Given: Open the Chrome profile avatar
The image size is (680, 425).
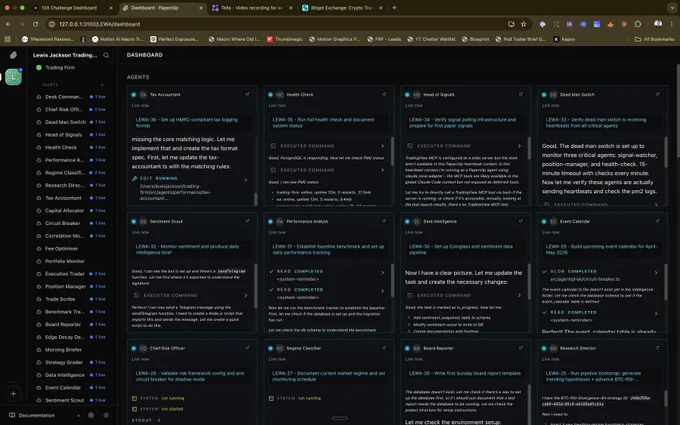Looking at the screenshot, I should 658,24.
